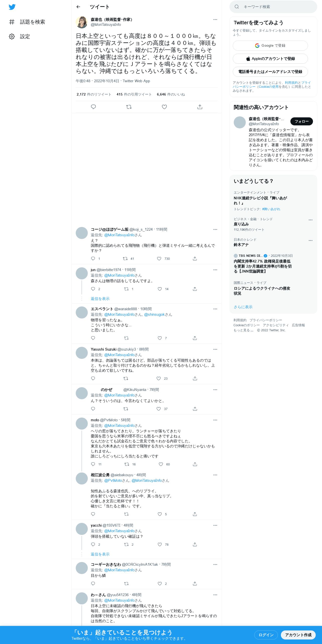
Task: Retweet moto's reply showing 16 retweets
Action: point(127,464)
